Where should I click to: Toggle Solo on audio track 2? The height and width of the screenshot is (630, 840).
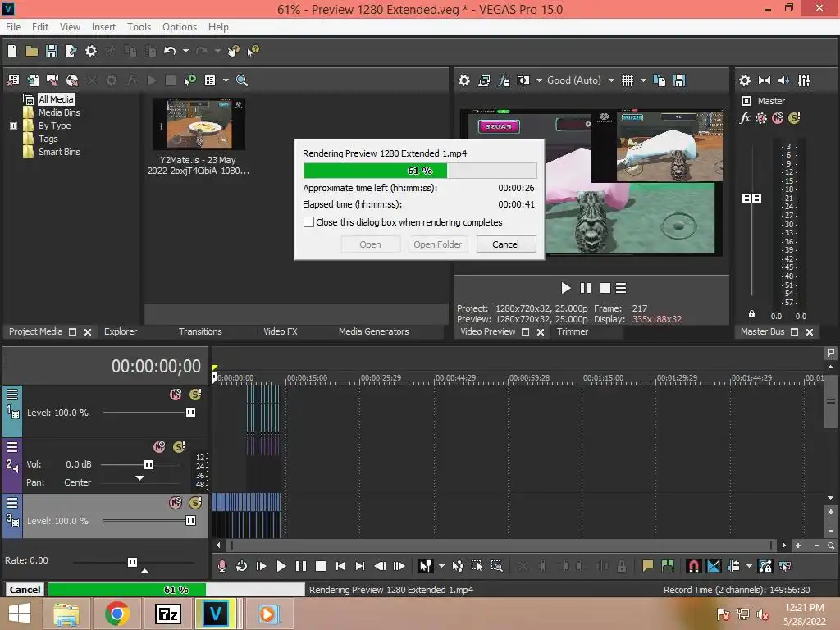(x=179, y=447)
